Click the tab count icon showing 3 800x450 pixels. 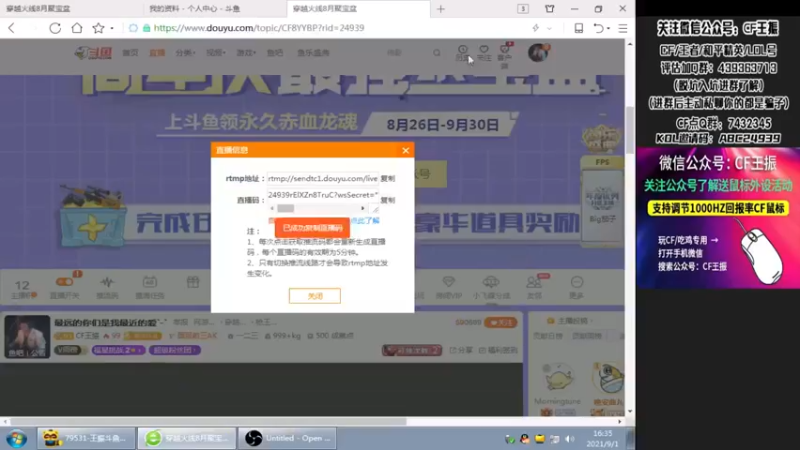(x=523, y=9)
